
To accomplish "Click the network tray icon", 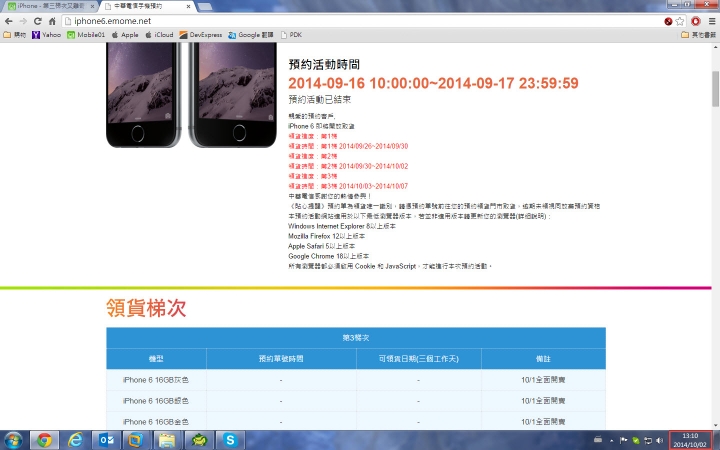I will (648, 440).
